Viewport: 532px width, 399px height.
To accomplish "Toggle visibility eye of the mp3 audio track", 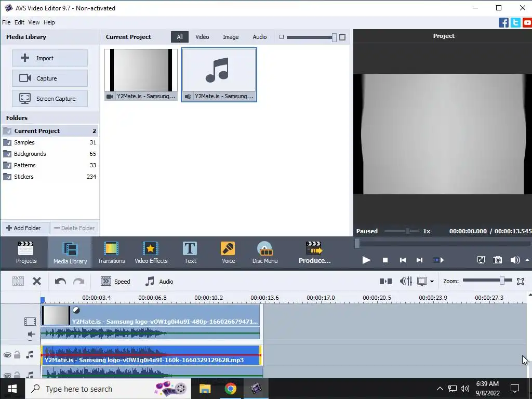I will click(x=7, y=355).
